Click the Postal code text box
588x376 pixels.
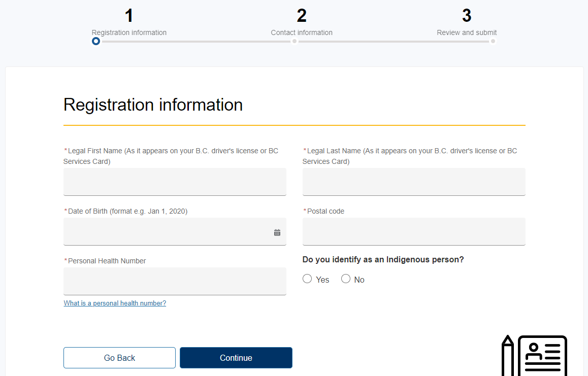(x=414, y=232)
